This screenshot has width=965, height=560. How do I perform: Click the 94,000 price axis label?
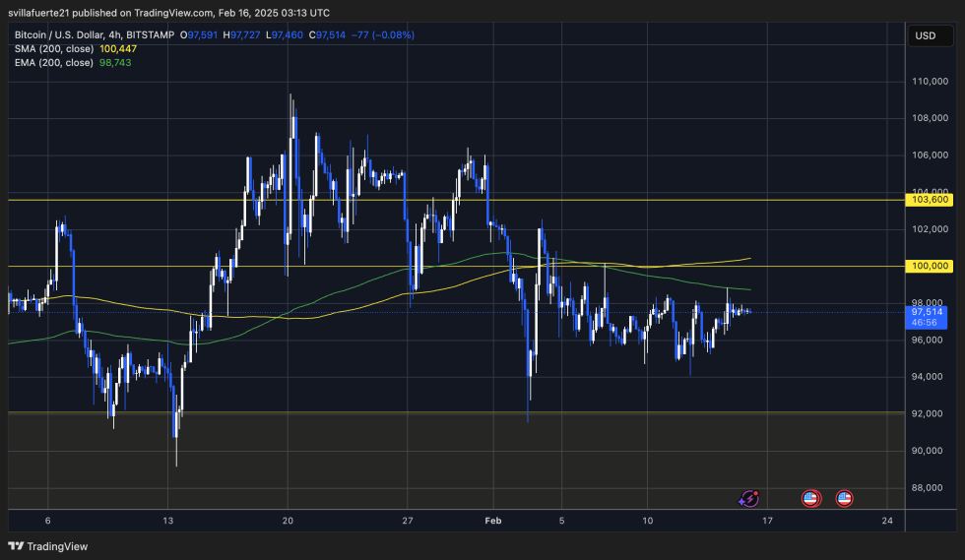[927, 377]
